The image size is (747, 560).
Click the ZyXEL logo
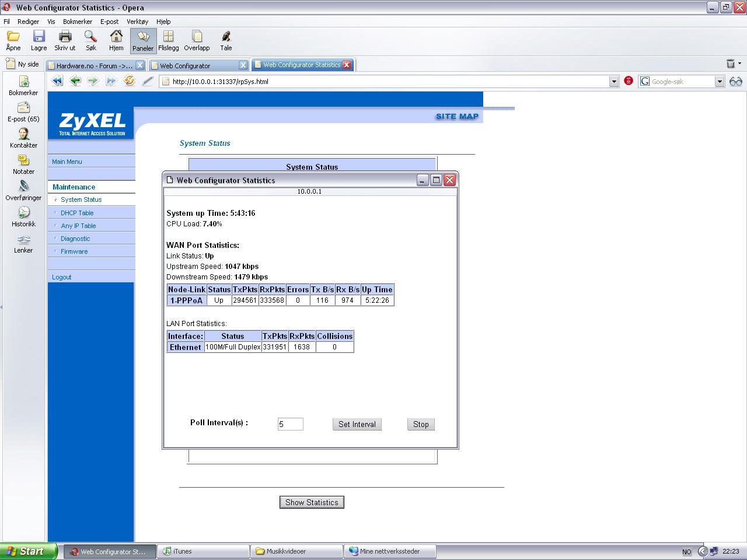pyautogui.click(x=92, y=124)
